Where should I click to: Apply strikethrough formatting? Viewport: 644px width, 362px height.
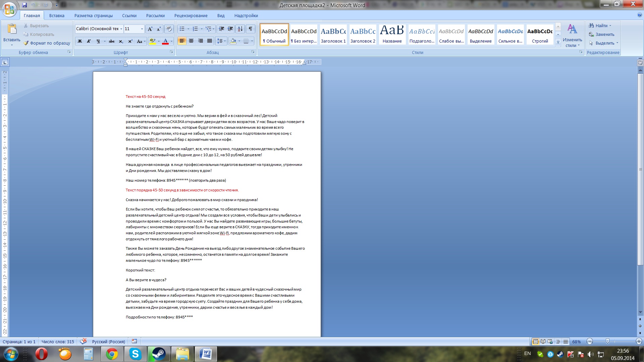112,41
